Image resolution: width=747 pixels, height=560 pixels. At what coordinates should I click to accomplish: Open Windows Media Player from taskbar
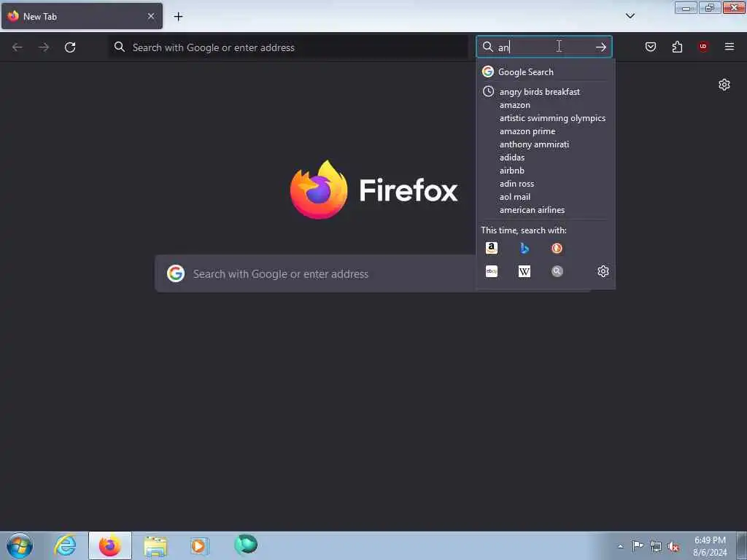coord(199,545)
